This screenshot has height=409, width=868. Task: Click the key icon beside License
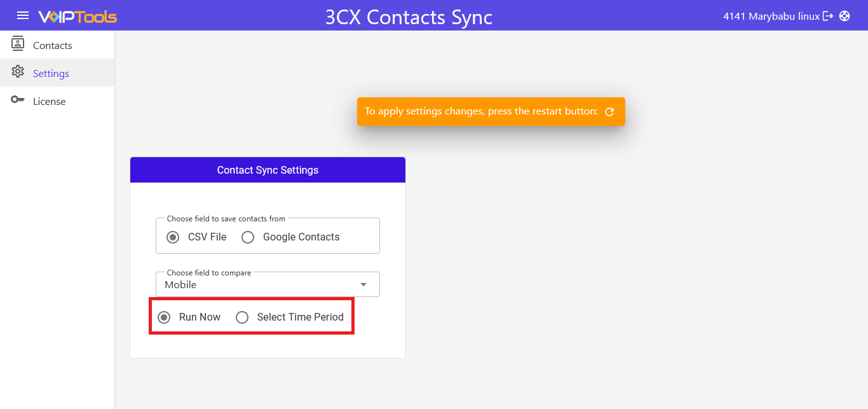pos(18,100)
